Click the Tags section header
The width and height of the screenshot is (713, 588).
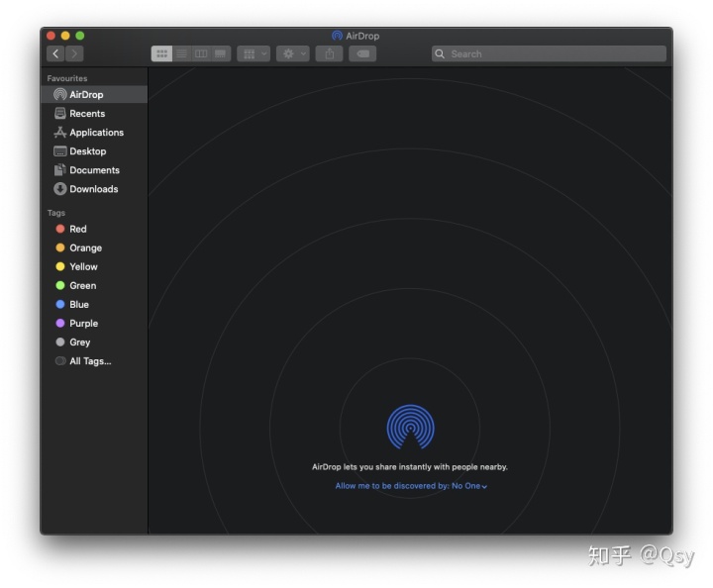[x=56, y=213]
